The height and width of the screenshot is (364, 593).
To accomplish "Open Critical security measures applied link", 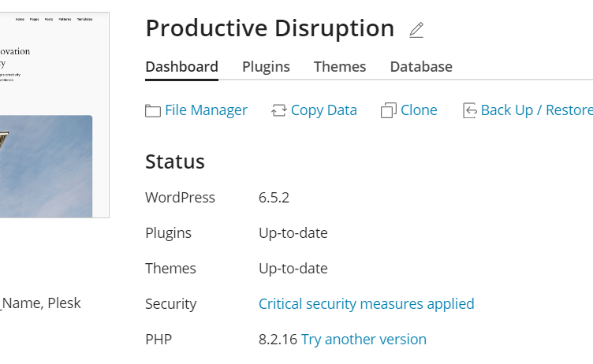I will 366,304.
